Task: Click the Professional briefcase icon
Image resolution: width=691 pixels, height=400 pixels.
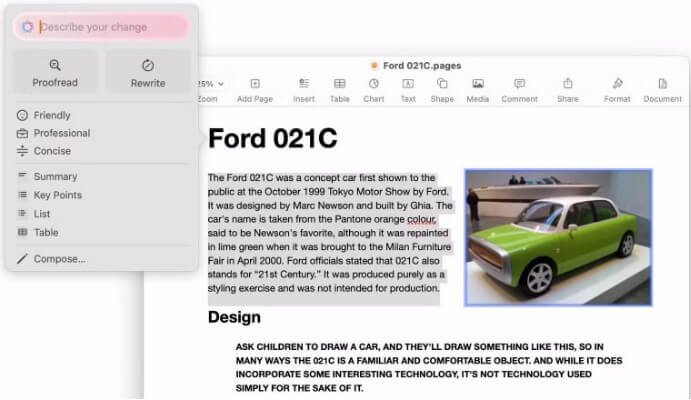Action: (22, 133)
